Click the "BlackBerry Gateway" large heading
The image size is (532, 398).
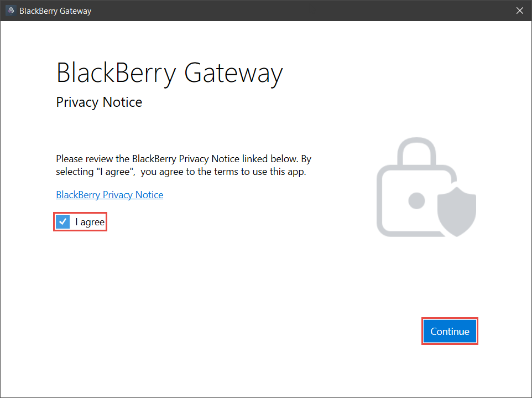point(169,74)
